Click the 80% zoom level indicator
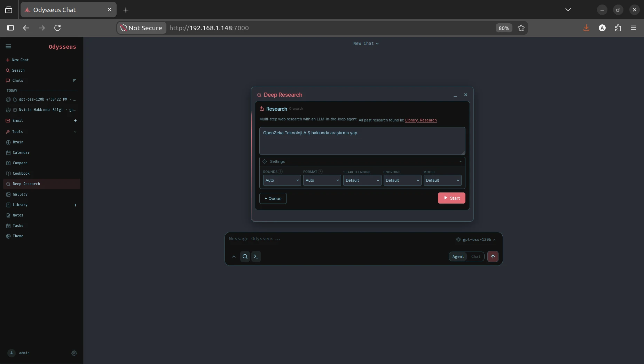This screenshot has height=364, width=644. click(504, 28)
